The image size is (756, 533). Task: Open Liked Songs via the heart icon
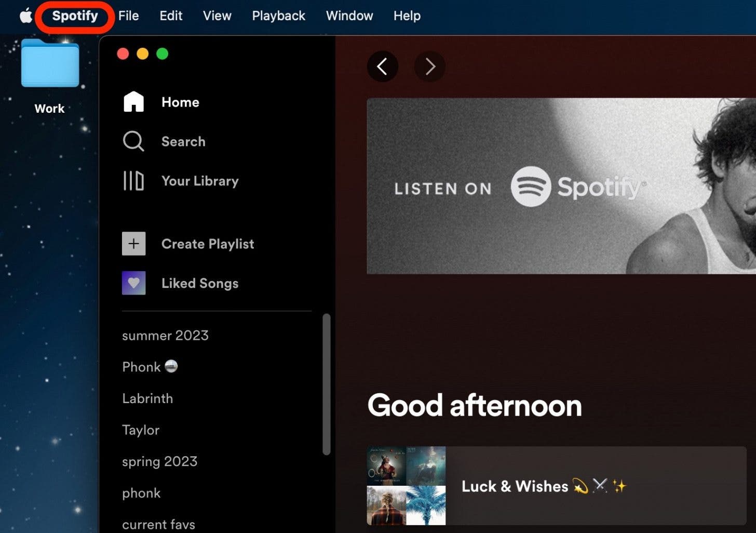tap(133, 283)
